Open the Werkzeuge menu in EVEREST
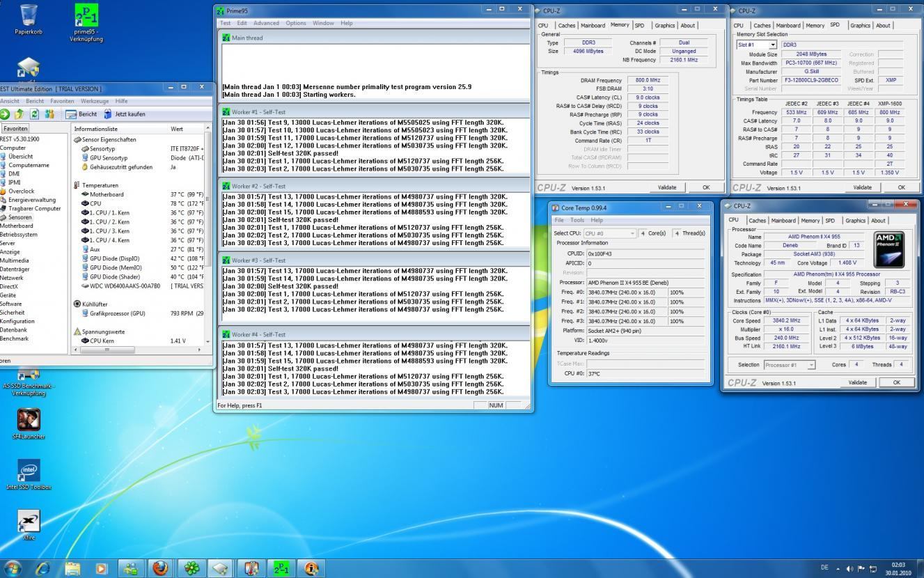This screenshot has width=924, height=578. (x=94, y=101)
